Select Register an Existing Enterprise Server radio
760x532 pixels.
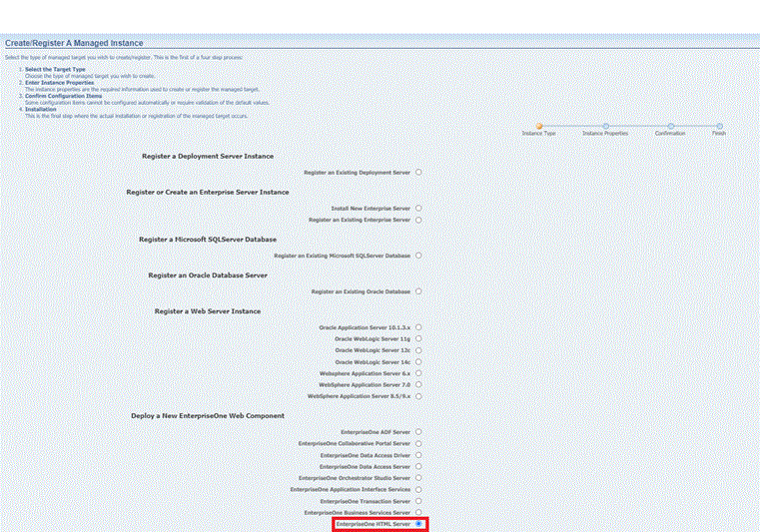tap(418, 220)
